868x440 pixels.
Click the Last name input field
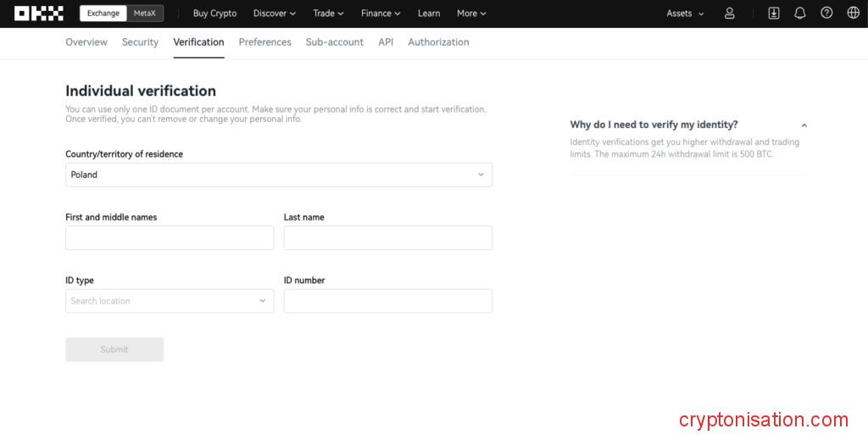(x=387, y=238)
